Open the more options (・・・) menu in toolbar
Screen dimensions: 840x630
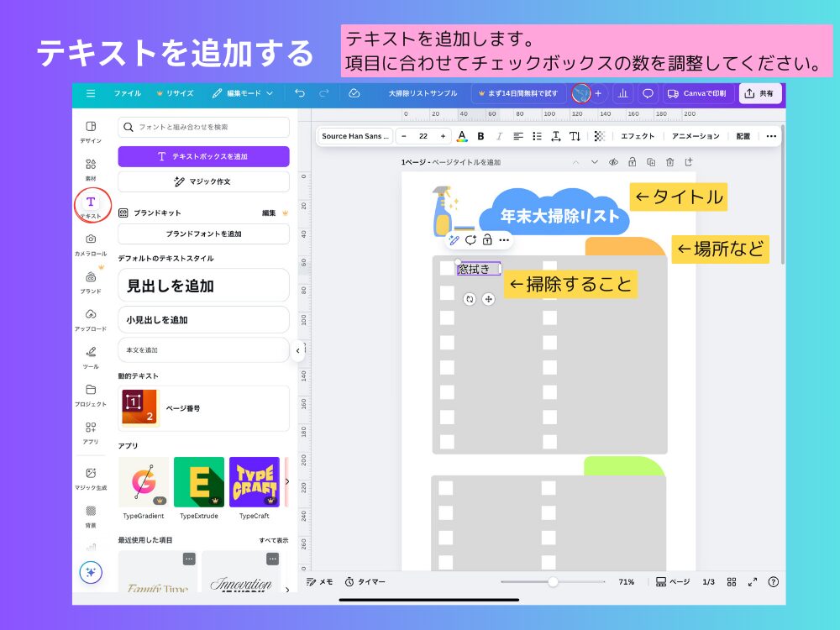(770, 136)
